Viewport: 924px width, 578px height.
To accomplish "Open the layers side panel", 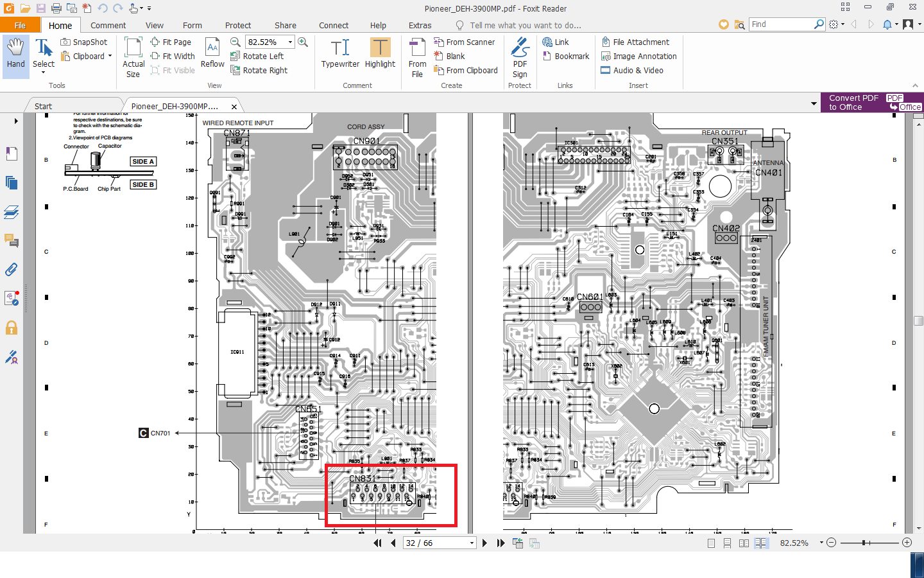I will coord(12,211).
